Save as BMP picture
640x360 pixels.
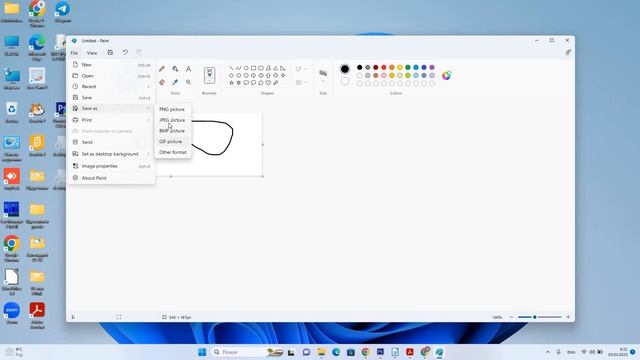(x=173, y=131)
